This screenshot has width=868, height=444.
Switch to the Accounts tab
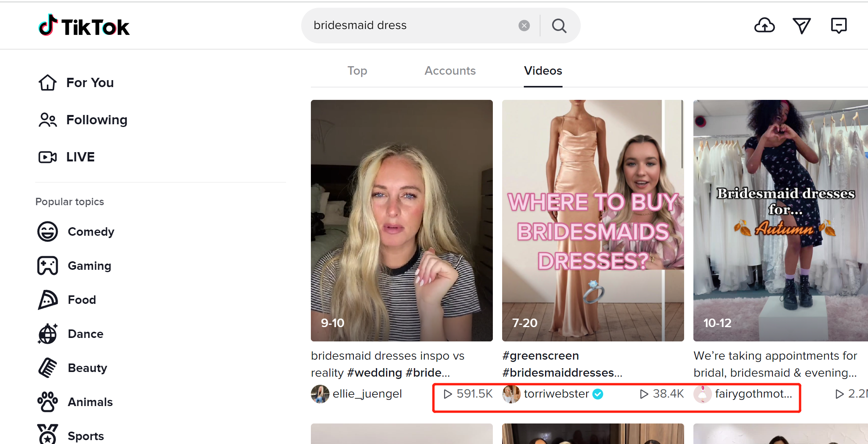click(450, 70)
